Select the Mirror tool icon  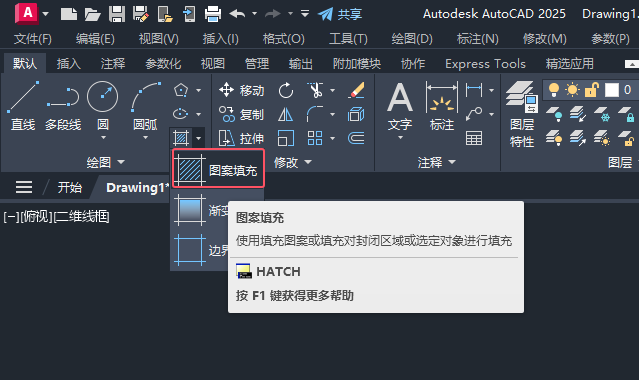coord(285,115)
